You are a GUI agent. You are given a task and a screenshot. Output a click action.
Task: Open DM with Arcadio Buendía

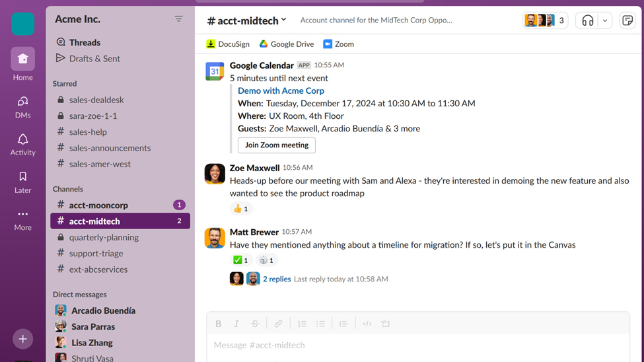coord(120,310)
